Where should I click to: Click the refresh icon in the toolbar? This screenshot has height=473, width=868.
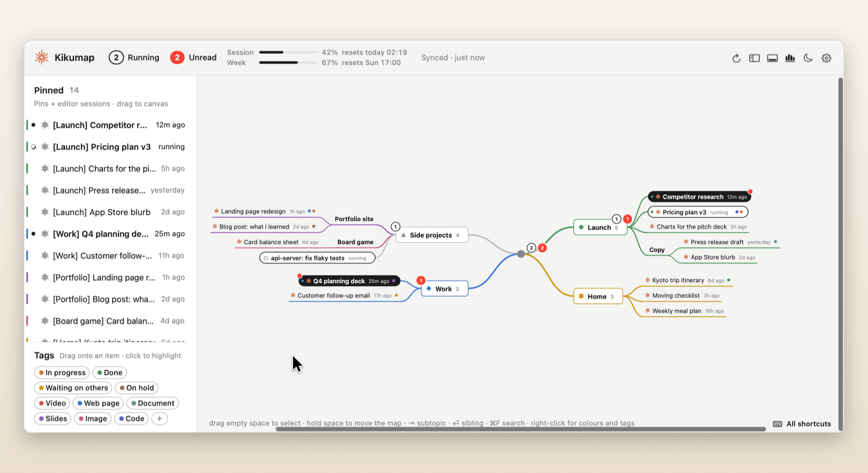(736, 58)
